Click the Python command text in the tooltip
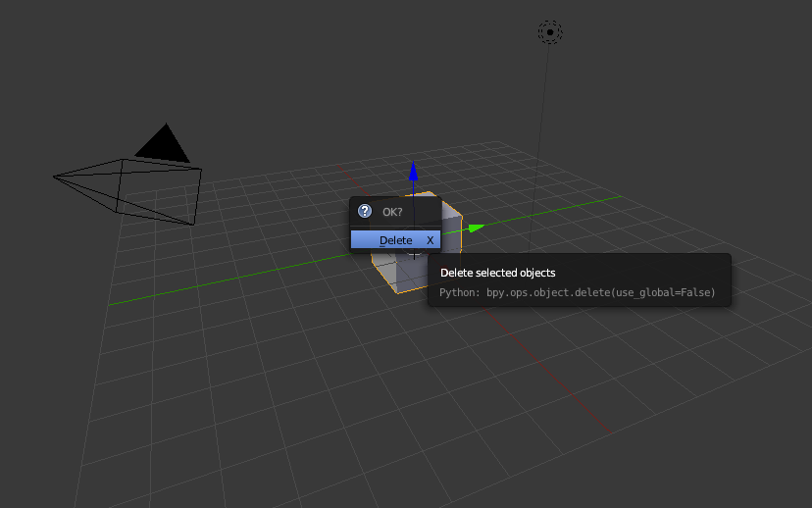Viewport: 812px width, 508px height. (577, 292)
